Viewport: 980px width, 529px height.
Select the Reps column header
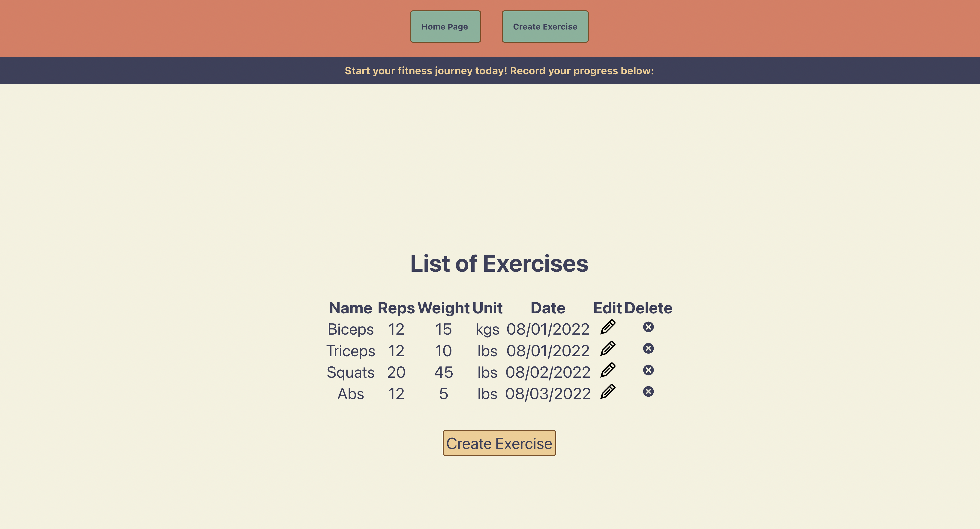(396, 308)
